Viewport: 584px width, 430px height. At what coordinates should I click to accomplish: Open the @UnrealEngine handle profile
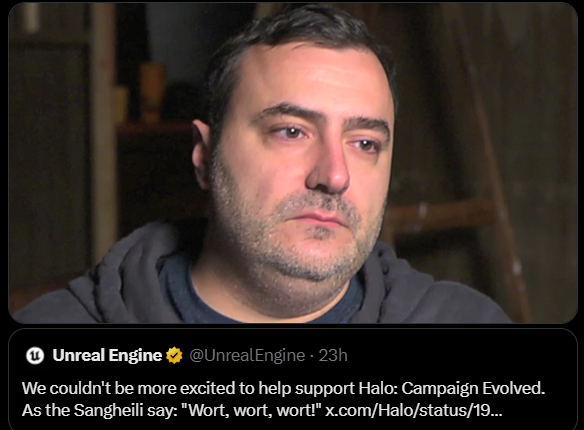(x=247, y=355)
